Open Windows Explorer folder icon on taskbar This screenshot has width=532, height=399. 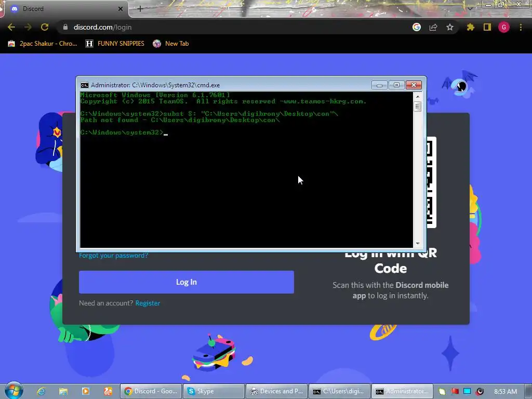click(x=63, y=391)
